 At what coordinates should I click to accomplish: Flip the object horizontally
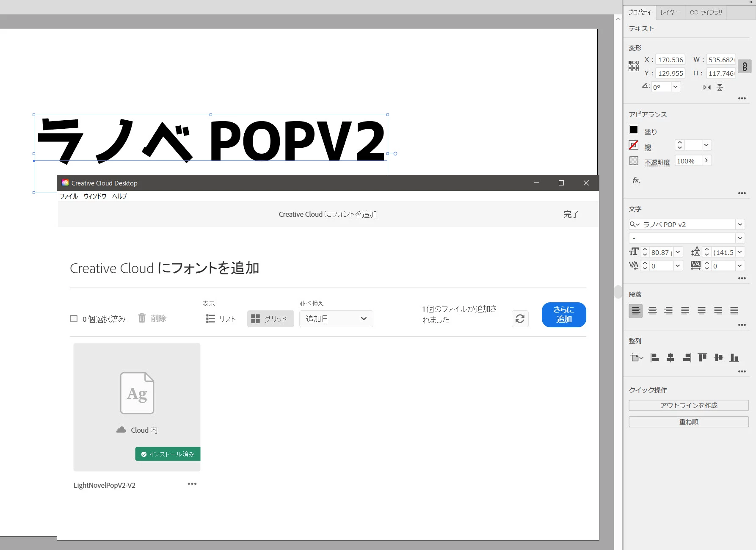click(707, 87)
